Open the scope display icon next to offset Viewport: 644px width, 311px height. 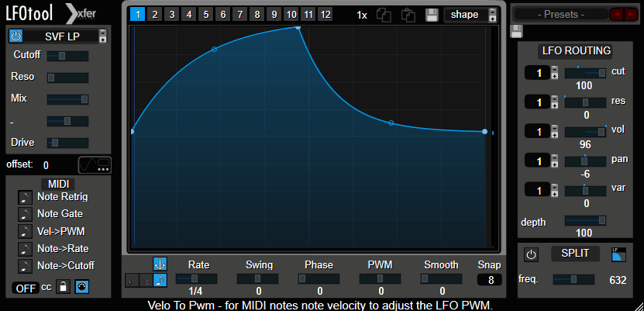click(x=95, y=165)
